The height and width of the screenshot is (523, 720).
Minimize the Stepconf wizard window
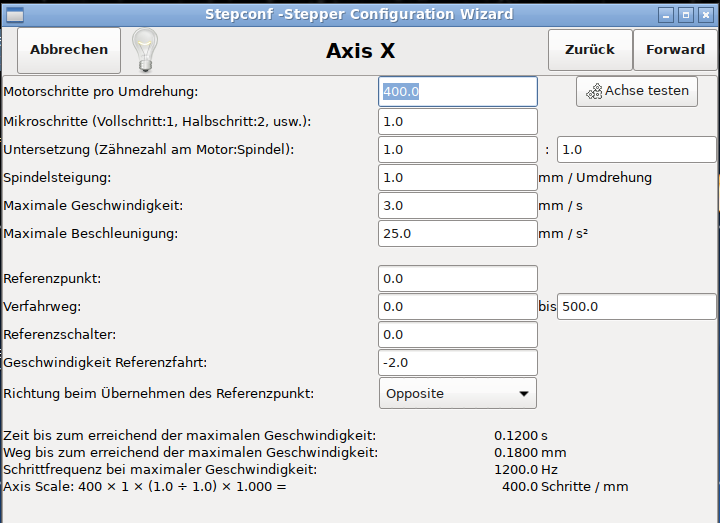tap(666, 15)
